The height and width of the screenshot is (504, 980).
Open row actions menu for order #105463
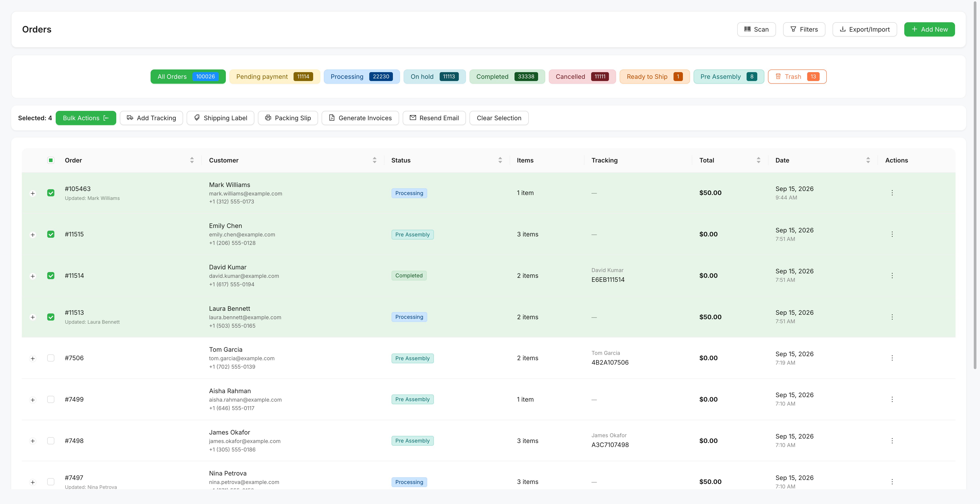click(892, 193)
